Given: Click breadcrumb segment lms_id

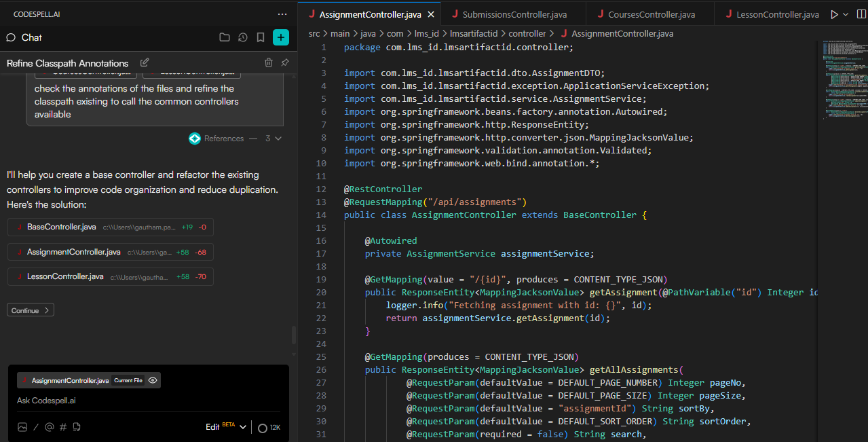Looking at the screenshot, I should tap(426, 33).
